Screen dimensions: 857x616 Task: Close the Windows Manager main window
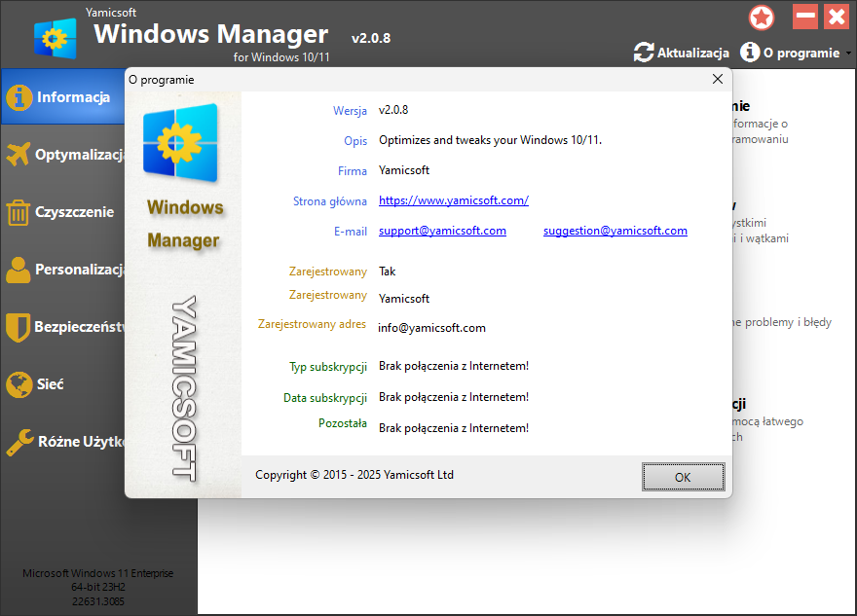[837, 17]
